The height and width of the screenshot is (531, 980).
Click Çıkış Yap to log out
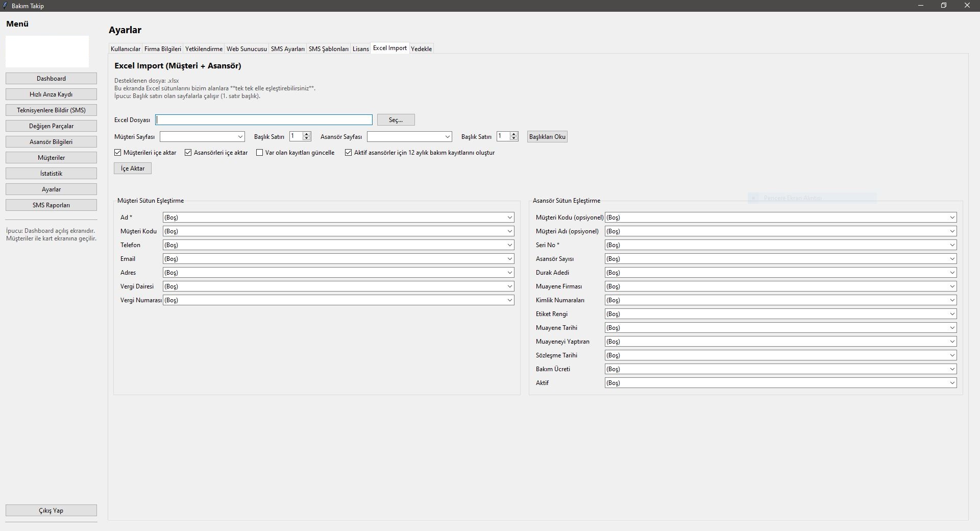click(x=51, y=510)
